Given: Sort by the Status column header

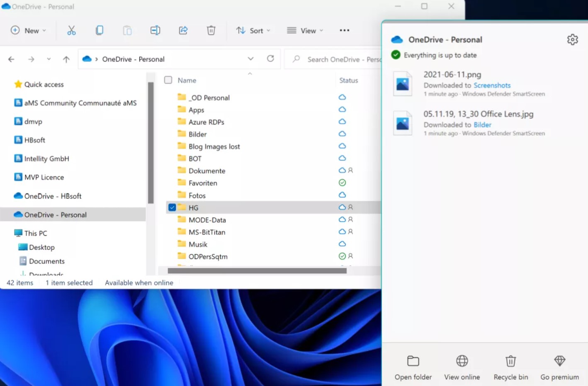Looking at the screenshot, I should click(x=348, y=80).
